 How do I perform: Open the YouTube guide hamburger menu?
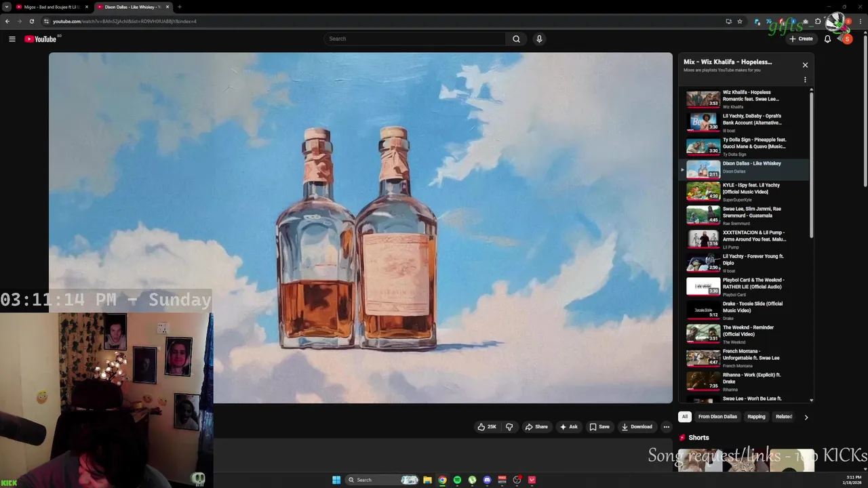(12, 39)
